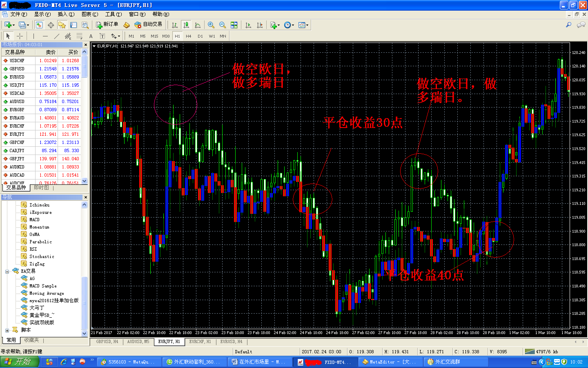Select the text label T tool
The width and height of the screenshot is (588, 368).
[102, 36]
